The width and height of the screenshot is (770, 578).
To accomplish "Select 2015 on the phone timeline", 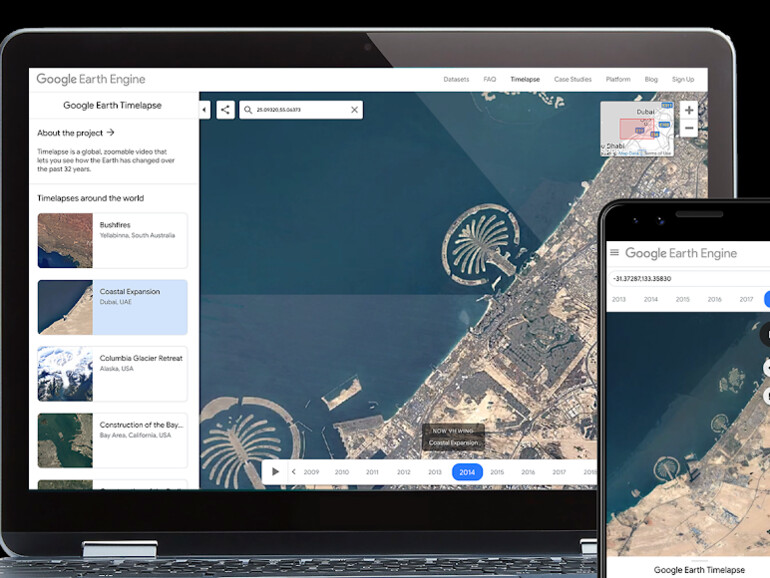I will click(x=683, y=299).
